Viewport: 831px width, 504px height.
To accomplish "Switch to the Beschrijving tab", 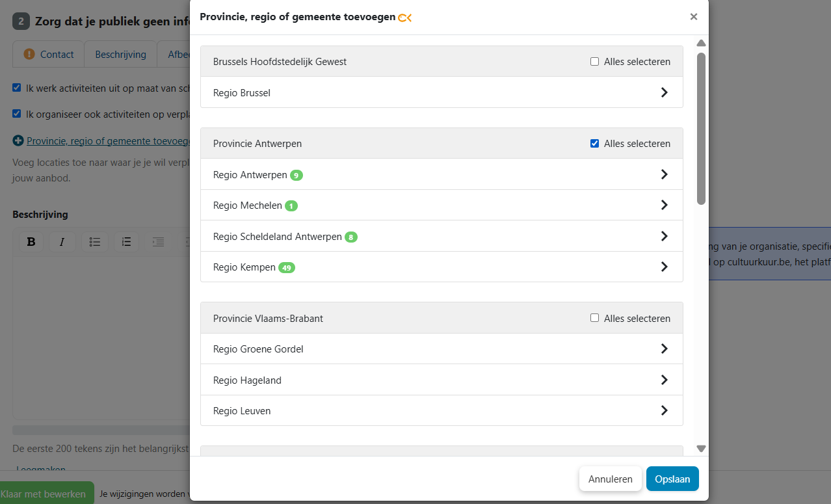I will click(121, 55).
